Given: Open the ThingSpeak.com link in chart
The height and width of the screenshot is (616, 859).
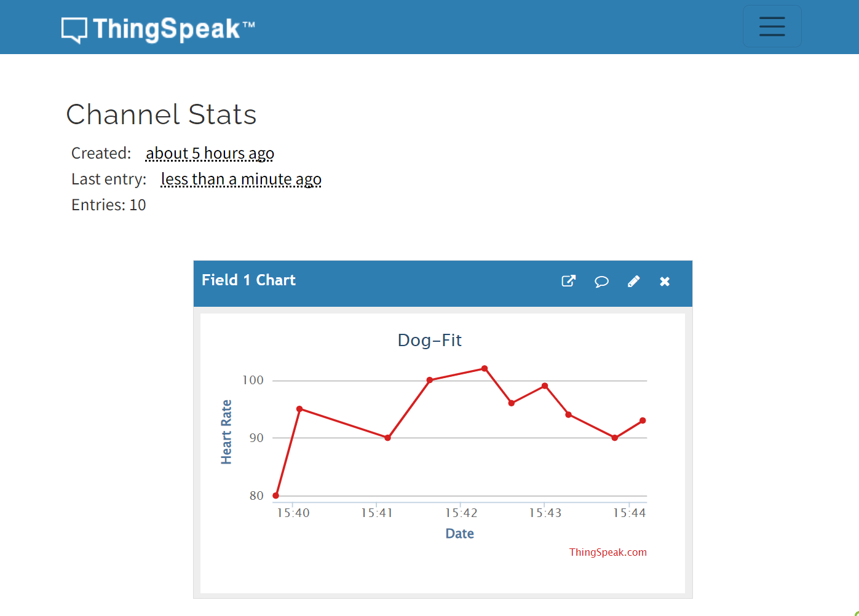Looking at the screenshot, I should tap(608, 552).
